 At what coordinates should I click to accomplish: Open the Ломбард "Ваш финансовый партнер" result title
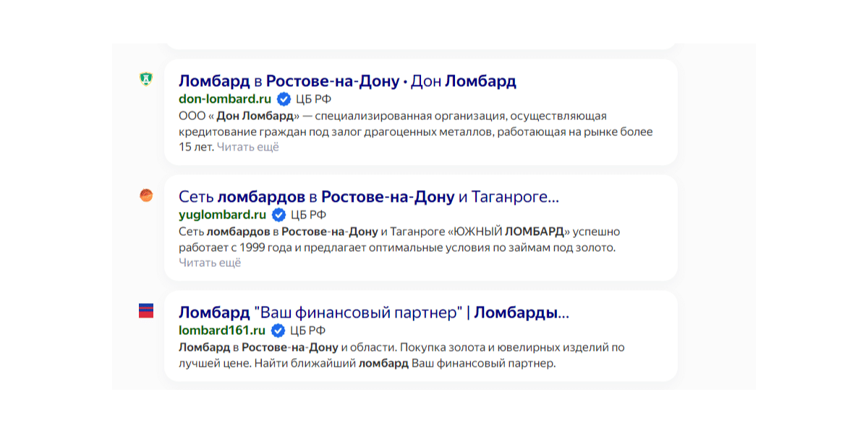(373, 312)
